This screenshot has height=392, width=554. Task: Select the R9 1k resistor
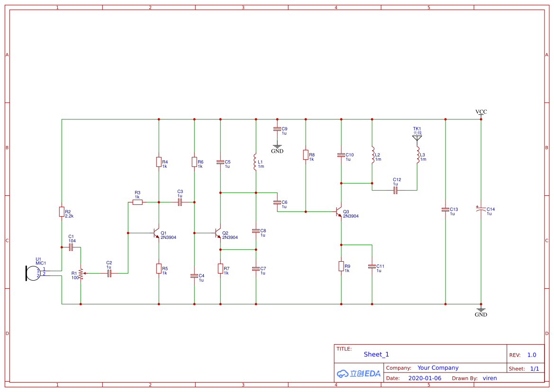pos(341,266)
